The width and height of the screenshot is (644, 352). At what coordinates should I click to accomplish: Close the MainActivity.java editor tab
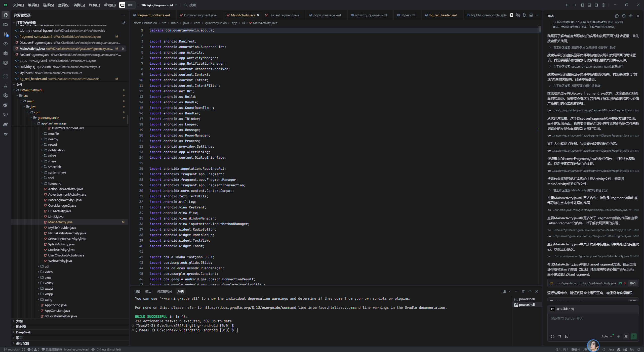click(x=258, y=15)
